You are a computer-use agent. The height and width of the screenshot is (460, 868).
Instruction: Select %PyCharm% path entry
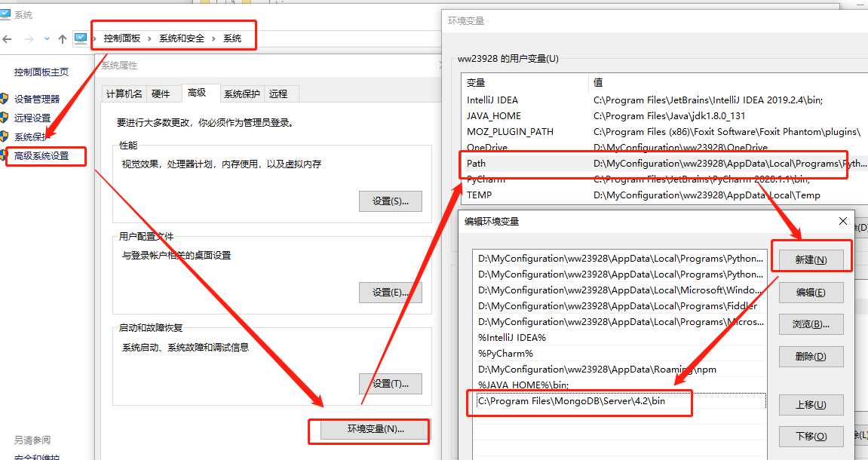620,353
